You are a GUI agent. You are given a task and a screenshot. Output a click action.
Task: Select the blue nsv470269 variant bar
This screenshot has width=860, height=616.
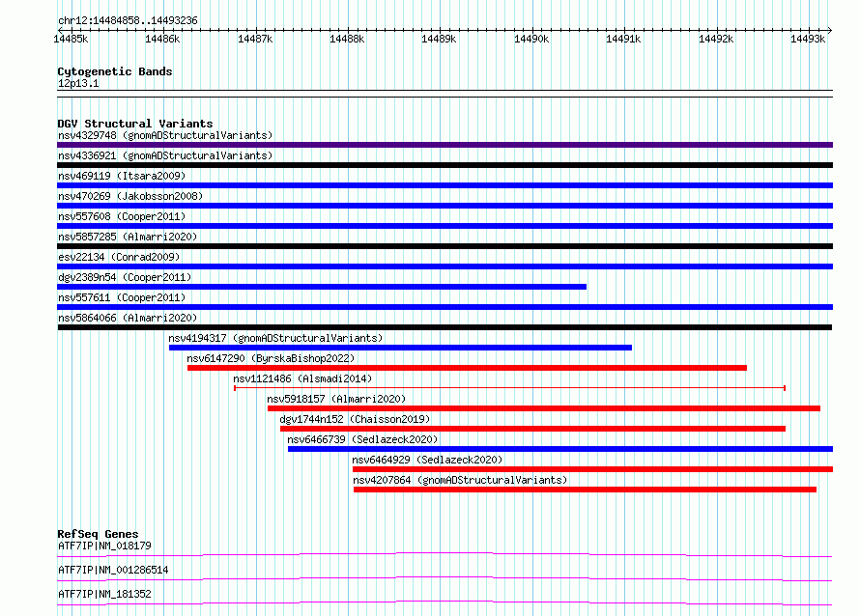pyautogui.click(x=444, y=206)
